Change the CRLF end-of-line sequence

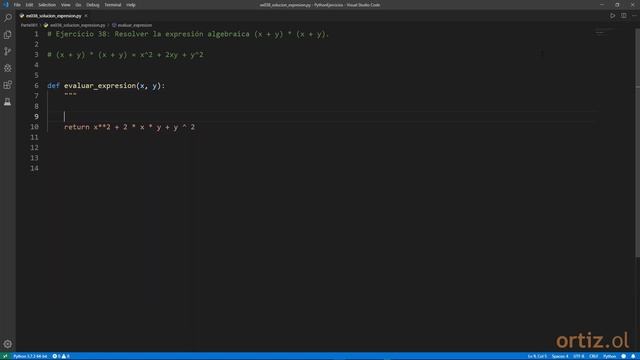593,356
